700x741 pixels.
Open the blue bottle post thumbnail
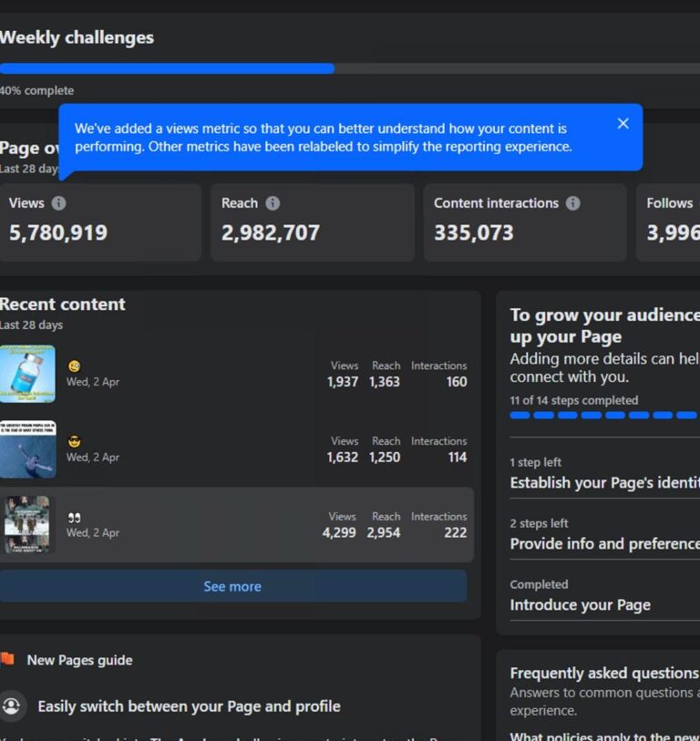(27, 374)
